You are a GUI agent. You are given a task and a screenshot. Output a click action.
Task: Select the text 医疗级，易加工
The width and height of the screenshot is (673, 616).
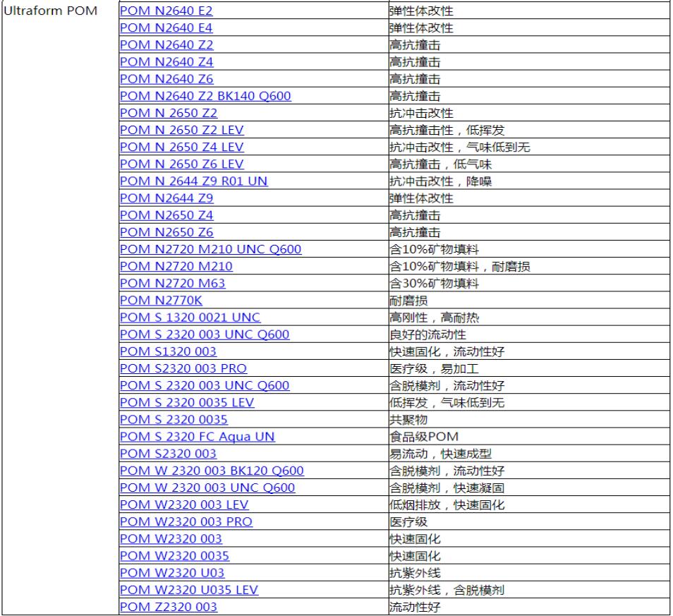click(x=434, y=369)
